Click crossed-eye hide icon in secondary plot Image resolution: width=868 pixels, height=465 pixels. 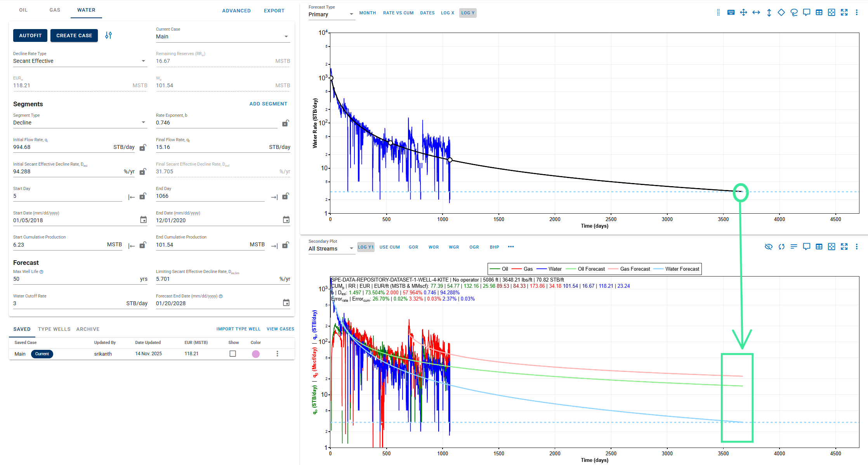tap(768, 247)
